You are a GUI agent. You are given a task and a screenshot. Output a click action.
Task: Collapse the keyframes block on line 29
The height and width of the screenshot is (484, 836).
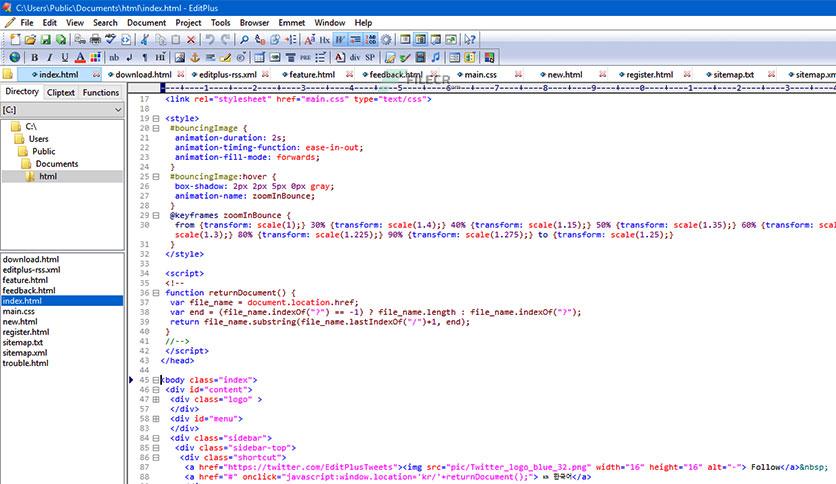156,216
